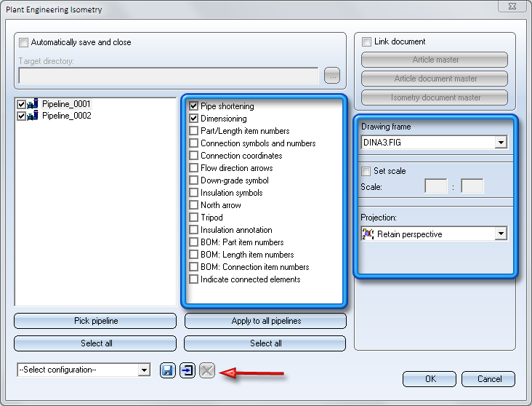This screenshot has height=406, width=532.
Task: Enable Insulation annotation
Action: click(x=194, y=230)
